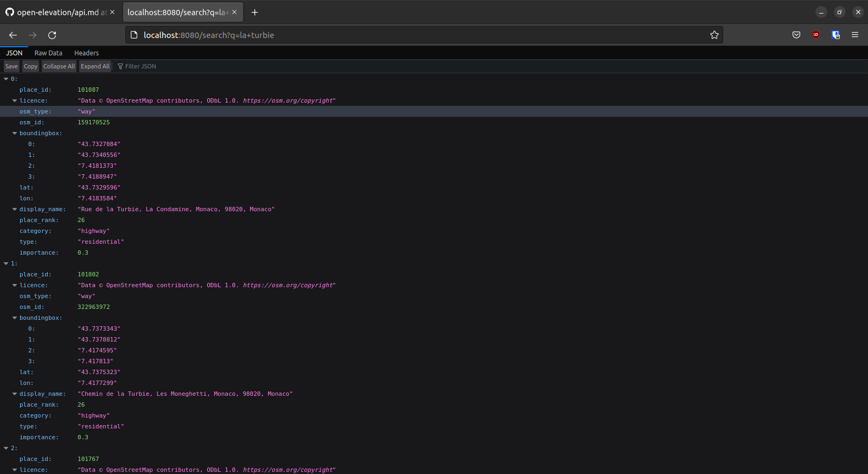Screen dimensions: 868x474
Task: Switch to the Raw Data tab
Action: point(48,53)
